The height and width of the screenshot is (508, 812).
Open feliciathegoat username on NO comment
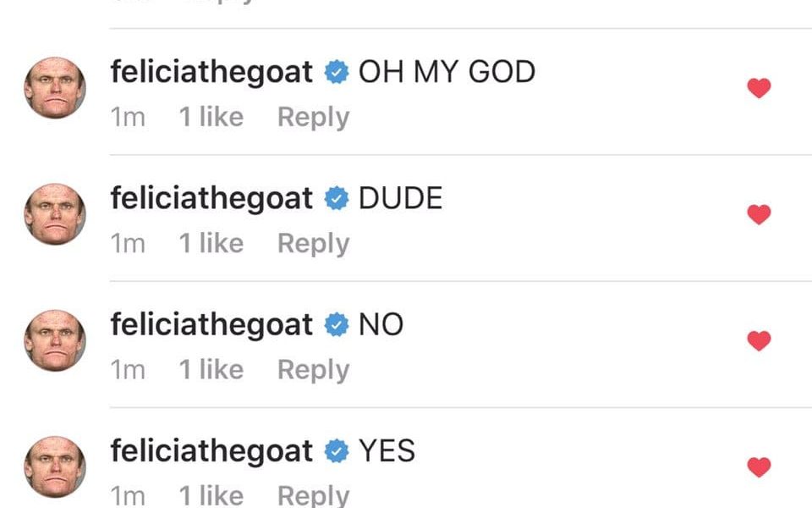[x=211, y=324]
